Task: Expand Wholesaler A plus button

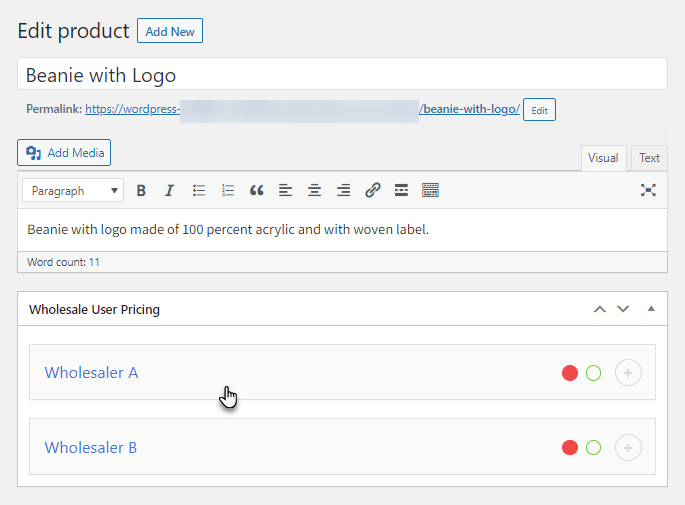Action: [628, 373]
